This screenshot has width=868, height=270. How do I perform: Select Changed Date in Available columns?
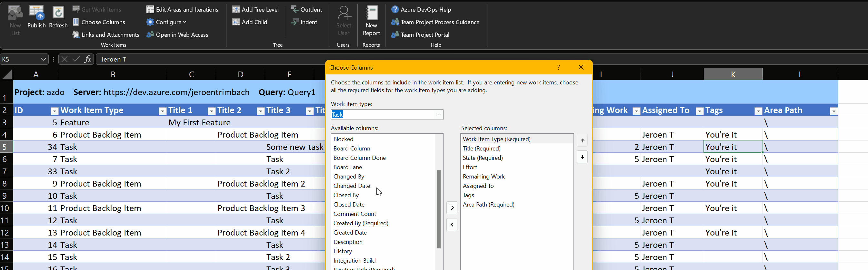(352, 186)
